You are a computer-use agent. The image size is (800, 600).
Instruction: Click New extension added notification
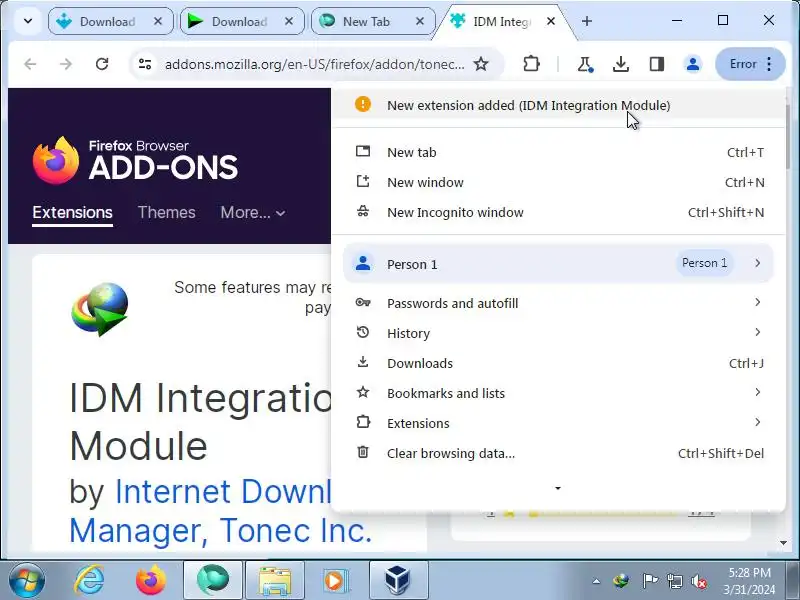tap(558, 105)
